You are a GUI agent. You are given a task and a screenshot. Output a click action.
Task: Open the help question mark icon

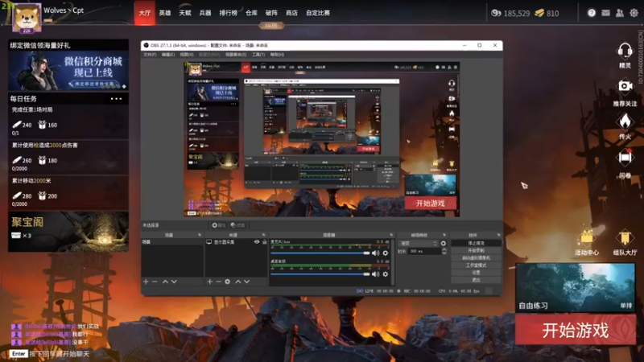pyautogui.click(x=592, y=13)
